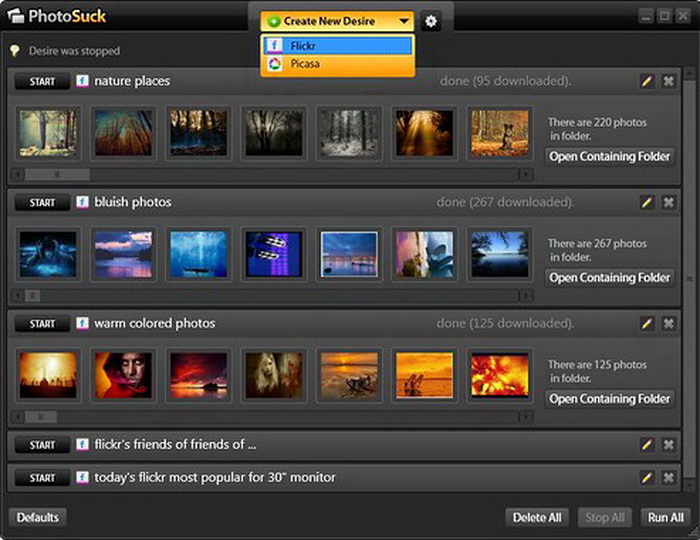Screen dimensions: 700x540
Task: Open the snowy forest thumbnail in nature places
Action: point(349,133)
